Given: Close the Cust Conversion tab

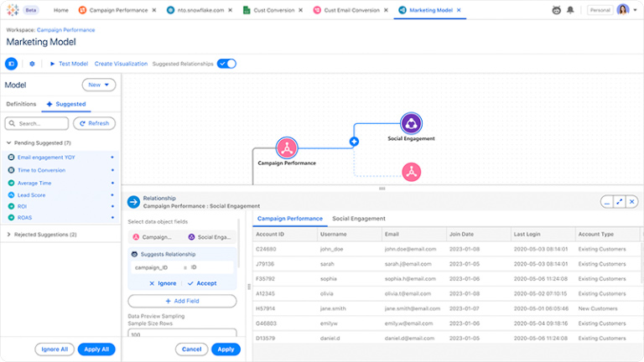Looking at the screenshot, I should (x=301, y=10).
